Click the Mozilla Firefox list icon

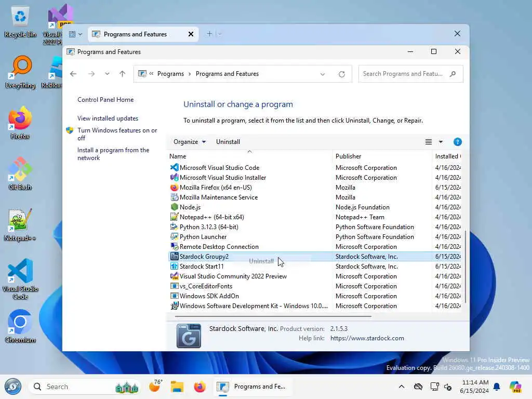(174, 187)
